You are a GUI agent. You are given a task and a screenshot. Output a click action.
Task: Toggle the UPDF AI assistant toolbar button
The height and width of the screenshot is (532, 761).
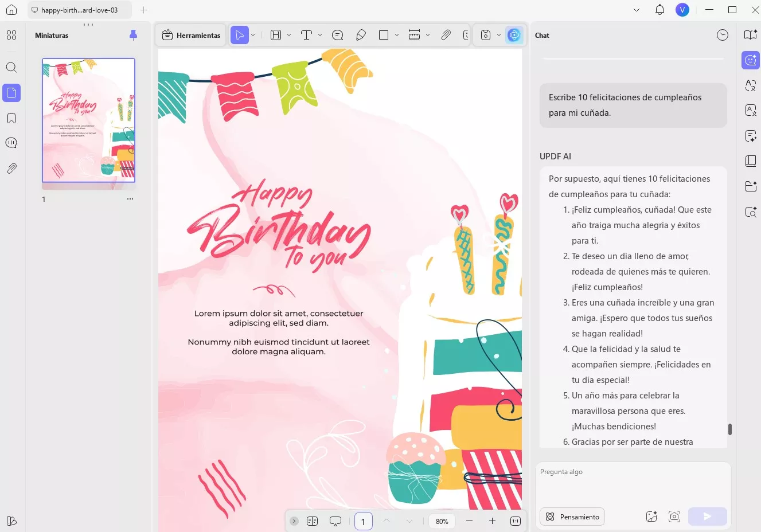[x=514, y=35]
